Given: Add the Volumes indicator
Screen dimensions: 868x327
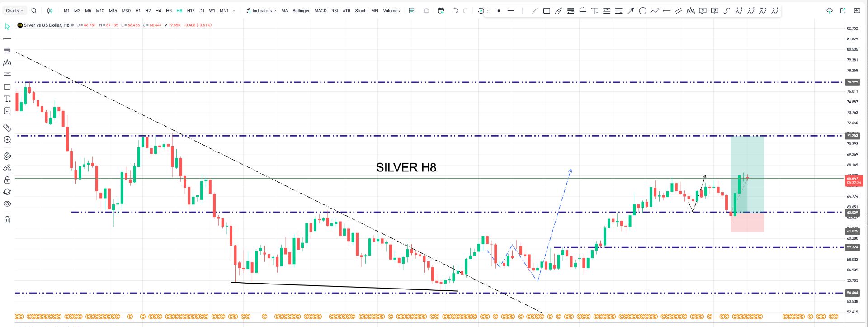Looking at the screenshot, I should tap(392, 11).
